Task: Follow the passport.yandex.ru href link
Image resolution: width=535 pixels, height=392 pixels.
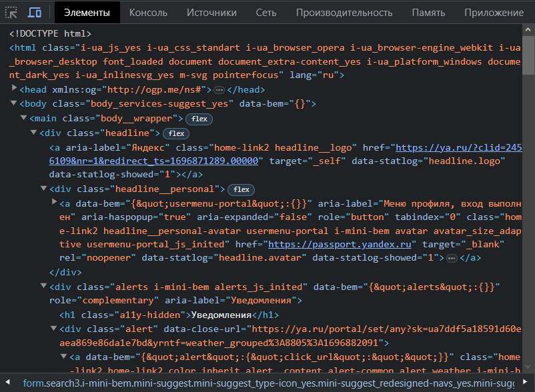Action: [x=340, y=245]
